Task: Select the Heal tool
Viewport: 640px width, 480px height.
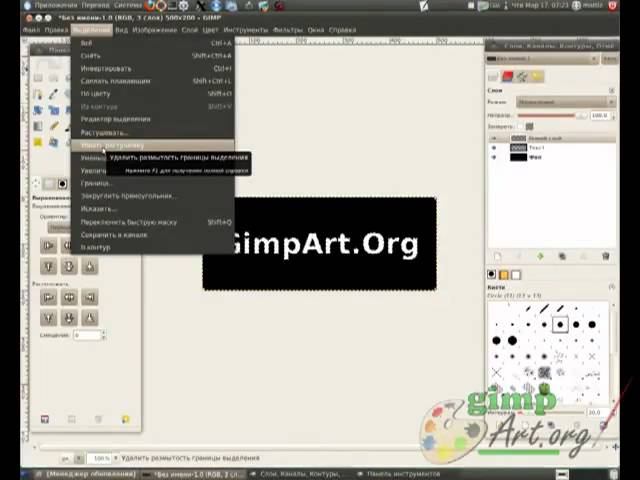Action: [x=38, y=142]
